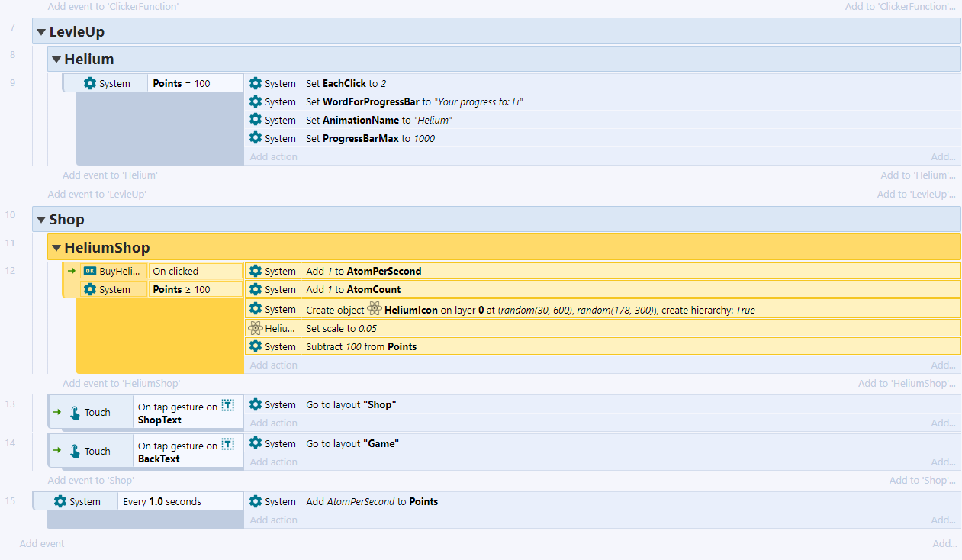Click gear icon beside 'Every 1.0 seconds'
The width and height of the screenshot is (962, 560).
click(60, 502)
